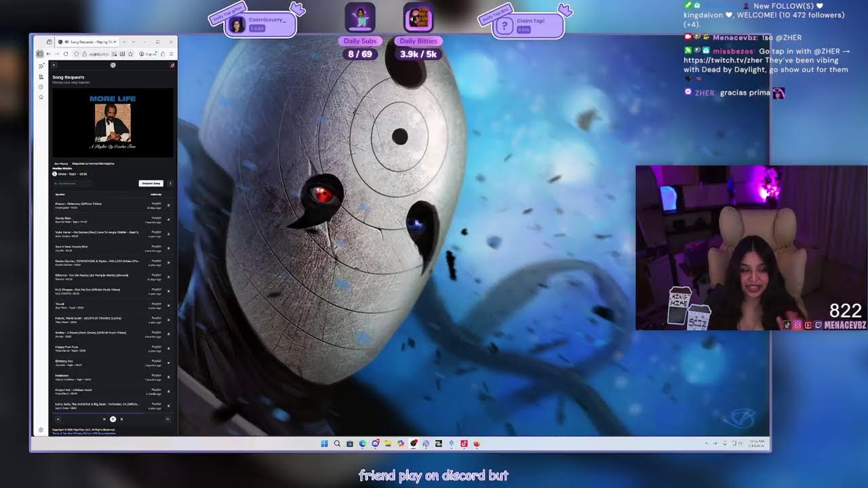Open the Nightbot navigation menu
This screenshot has height=488, width=868.
pyautogui.click(x=54, y=65)
